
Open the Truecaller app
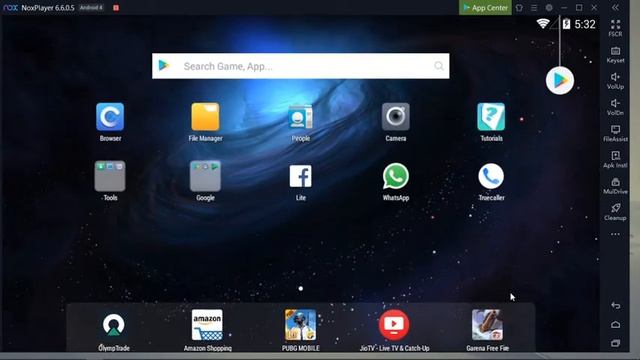pyautogui.click(x=491, y=176)
